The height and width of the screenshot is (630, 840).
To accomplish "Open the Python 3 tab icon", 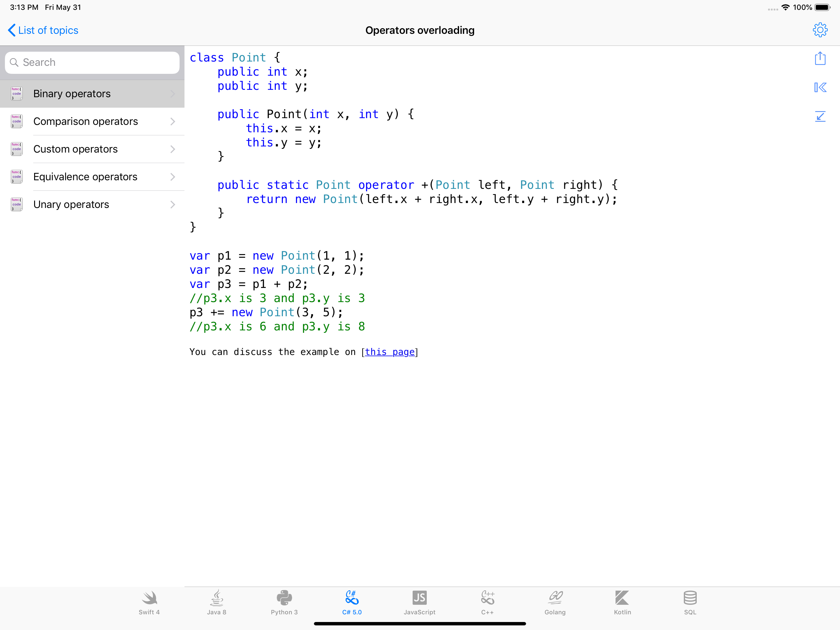I will pos(284,602).
